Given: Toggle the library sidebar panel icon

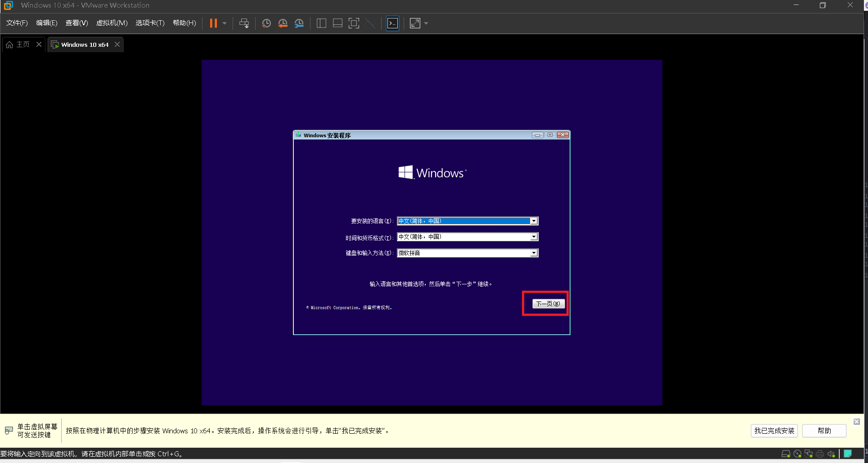Looking at the screenshot, I should pos(321,23).
